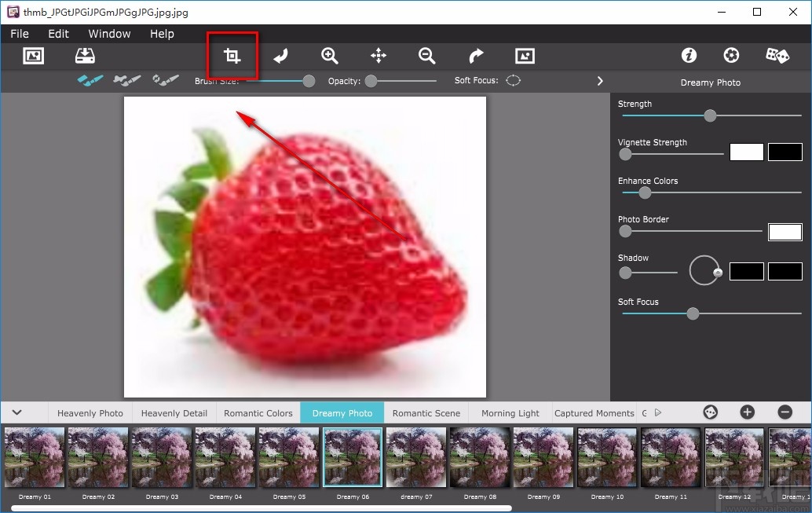Switch to the Romantic Scene tab
The width and height of the screenshot is (812, 513).
coord(426,413)
